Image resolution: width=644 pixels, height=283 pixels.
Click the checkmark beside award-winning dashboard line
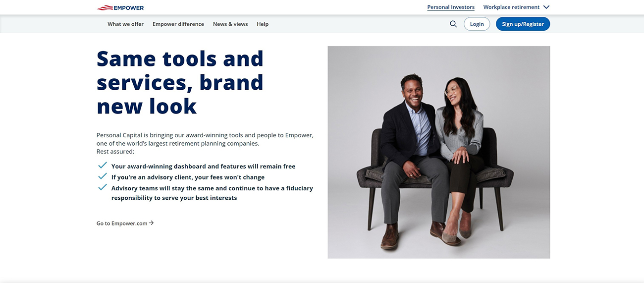pos(103,166)
